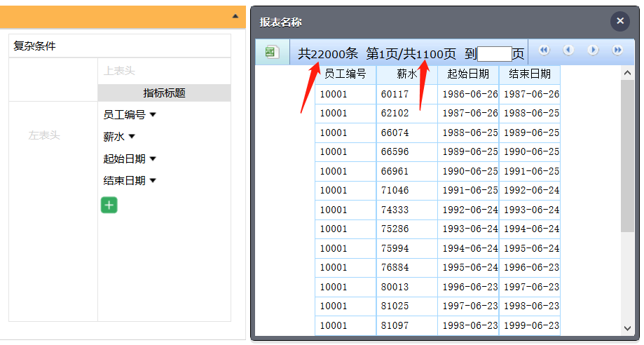The height and width of the screenshot is (345, 644).
Task: Select the salary cell 60117
Action: [407, 94]
